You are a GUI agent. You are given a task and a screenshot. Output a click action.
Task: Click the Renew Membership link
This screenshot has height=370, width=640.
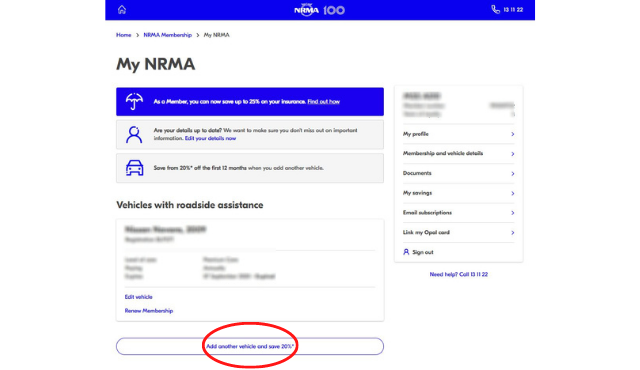pyautogui.click(x=149, y=311)
